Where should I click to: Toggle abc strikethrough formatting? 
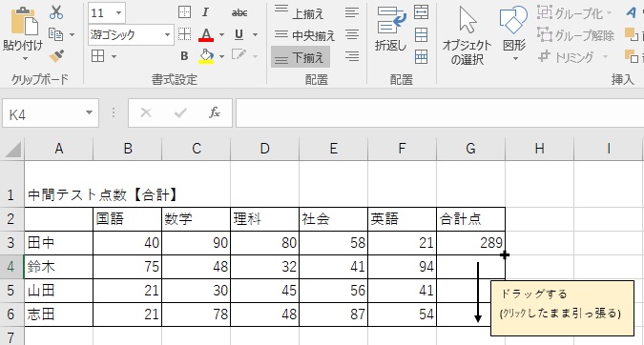click(x=239, y=12)
